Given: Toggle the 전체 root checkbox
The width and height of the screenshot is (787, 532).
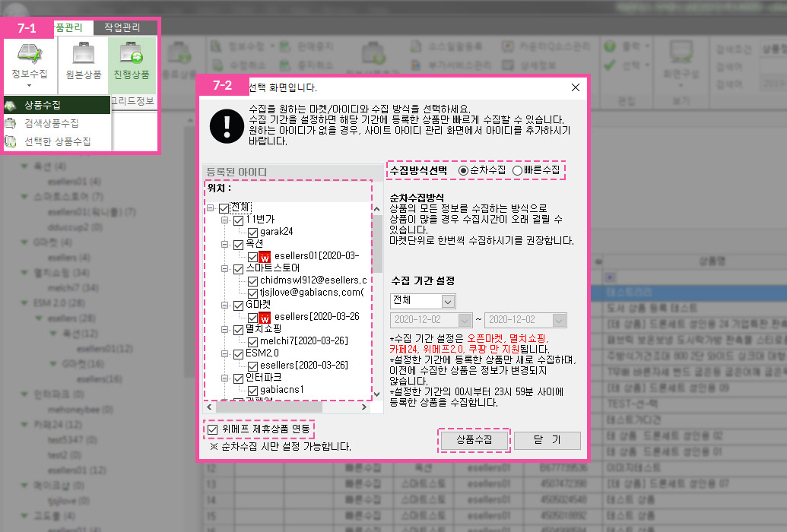Looking at the screenshot, I should point(224,208).
